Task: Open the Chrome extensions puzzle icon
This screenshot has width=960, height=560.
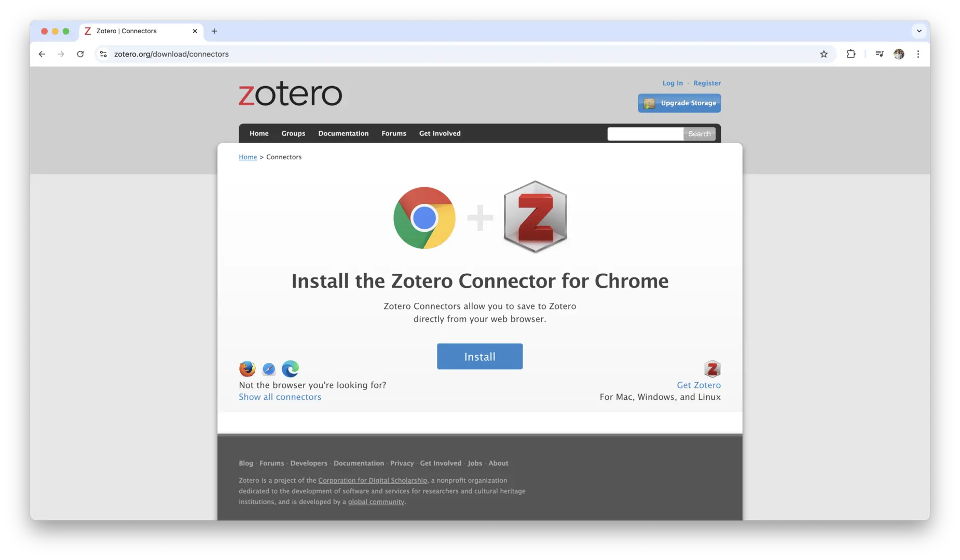Action: (851, 54)
